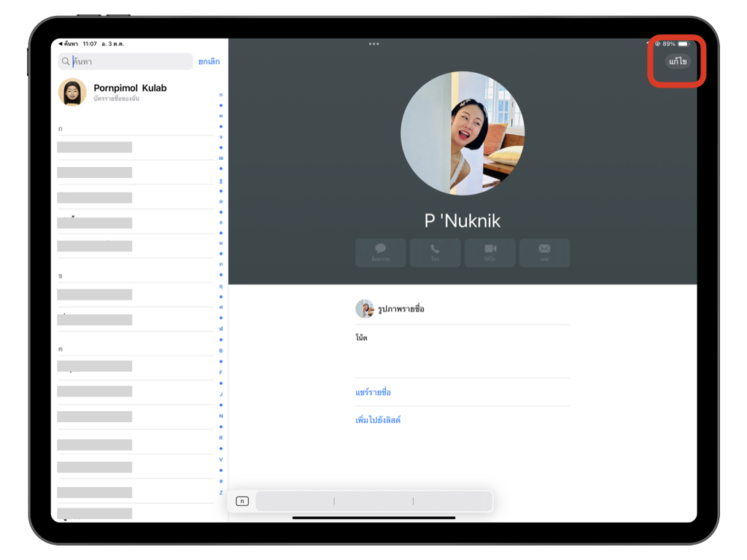Jump to letter B in index
Viewport: 747px width, 560px height.
(221, 351)
